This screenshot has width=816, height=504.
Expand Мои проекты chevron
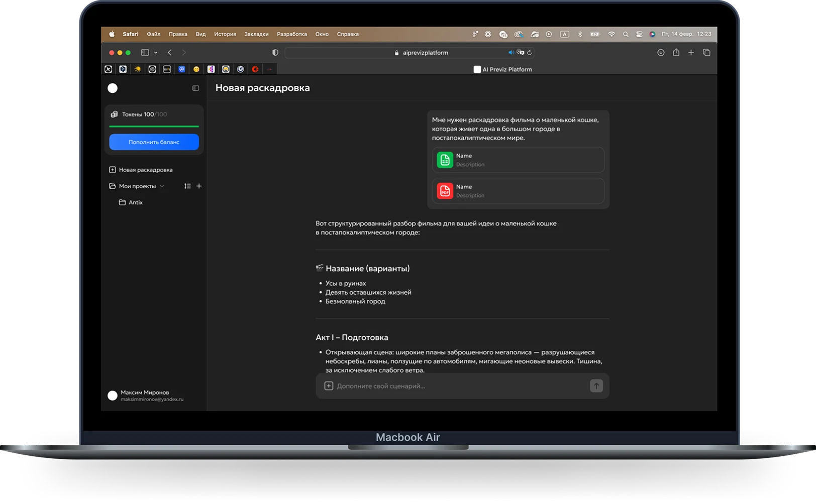click(162, 186)
